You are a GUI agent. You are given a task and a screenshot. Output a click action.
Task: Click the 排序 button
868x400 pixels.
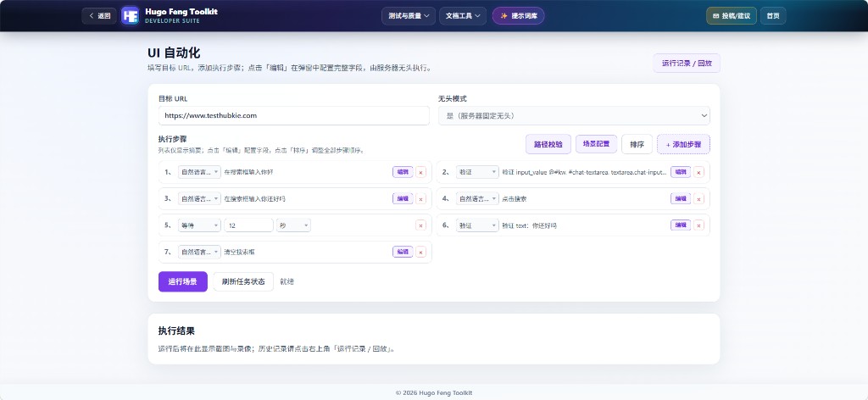tap(637, 144)
